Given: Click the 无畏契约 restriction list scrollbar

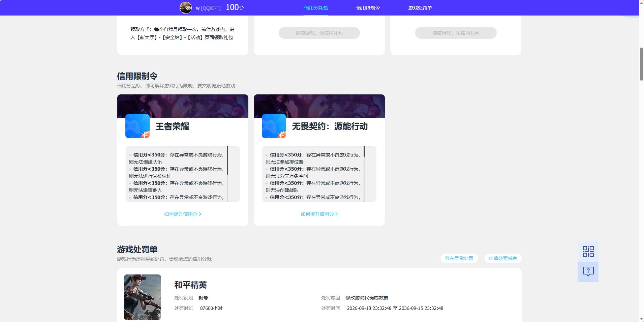Looking at the screenshot, I should 364,151.
